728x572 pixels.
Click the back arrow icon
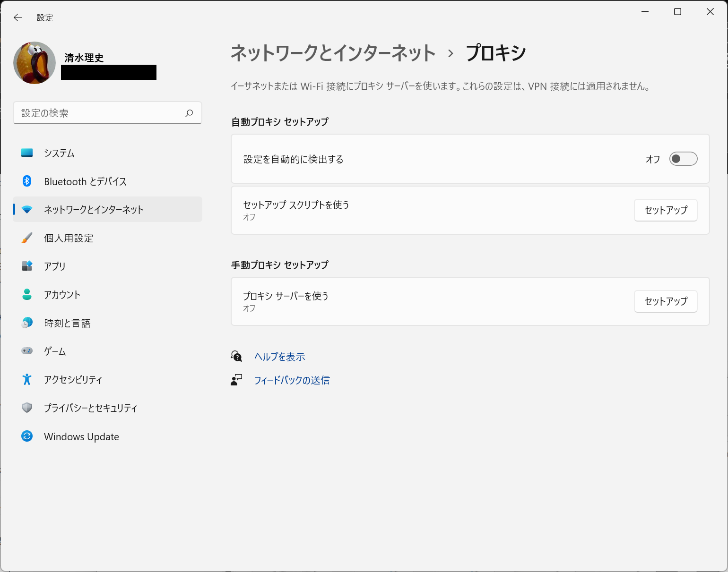pos(18,17)
